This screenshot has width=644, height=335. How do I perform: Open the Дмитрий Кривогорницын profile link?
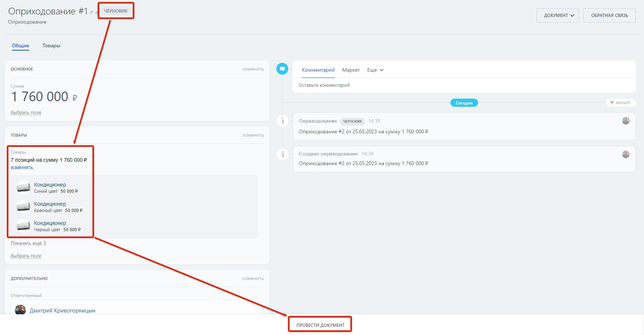(62, 311)
